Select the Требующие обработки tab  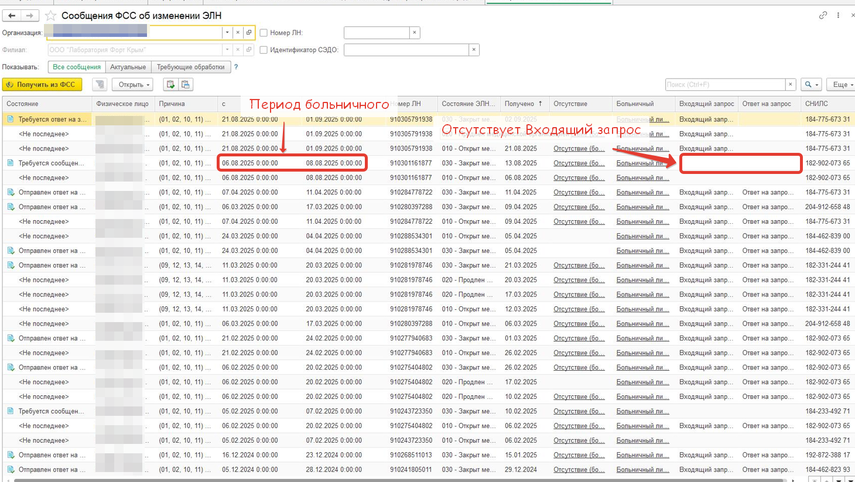click(190, 67)
